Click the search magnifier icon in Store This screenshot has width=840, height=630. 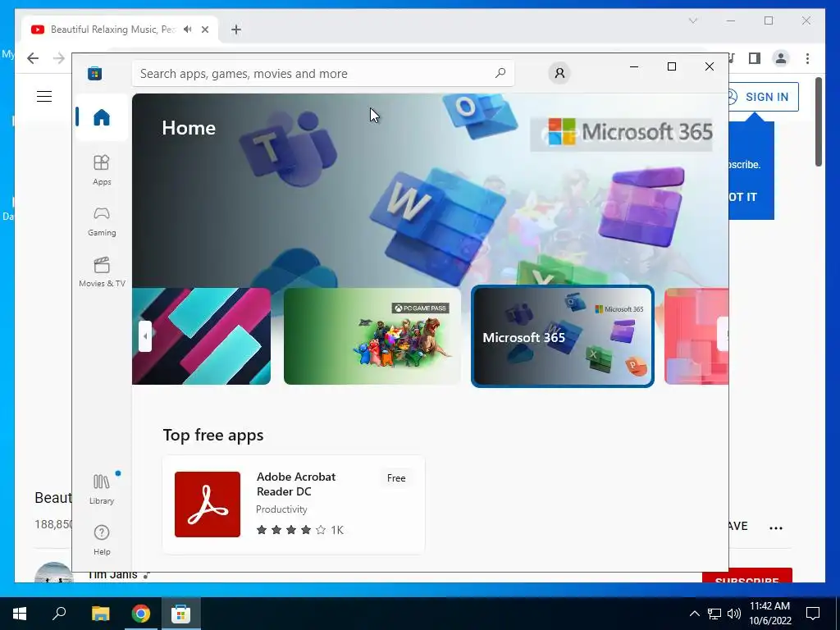500,73
